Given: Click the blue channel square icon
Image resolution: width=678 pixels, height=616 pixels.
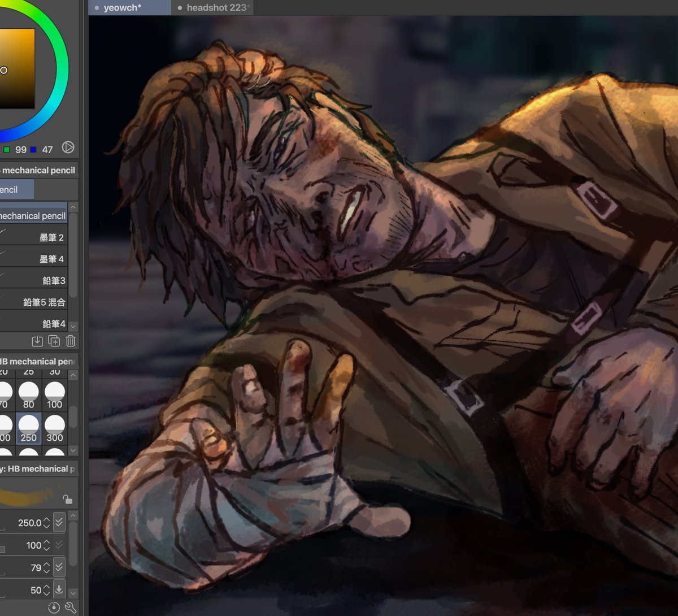Looking at the screenshot, I should 33,150.
